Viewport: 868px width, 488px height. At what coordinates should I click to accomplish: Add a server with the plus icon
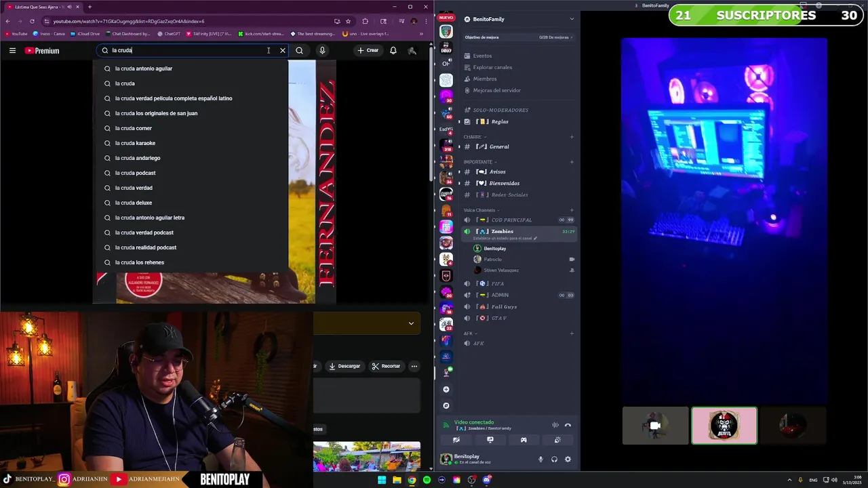pos(446,389)
